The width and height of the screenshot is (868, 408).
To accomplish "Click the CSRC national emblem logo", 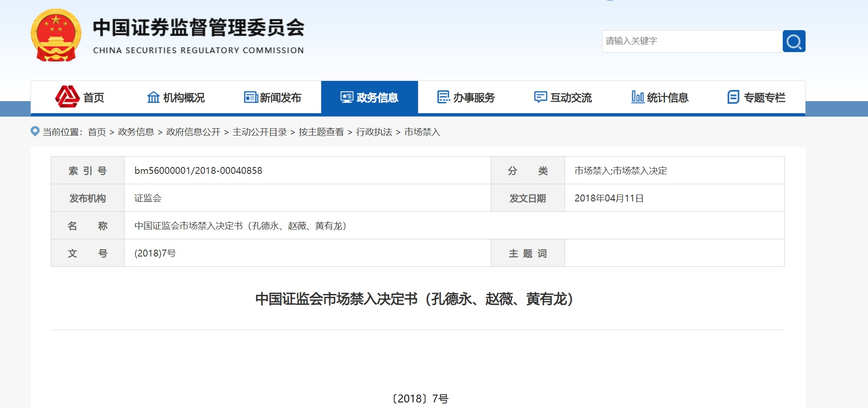I will pyautogui.click(x=56, y=35).
